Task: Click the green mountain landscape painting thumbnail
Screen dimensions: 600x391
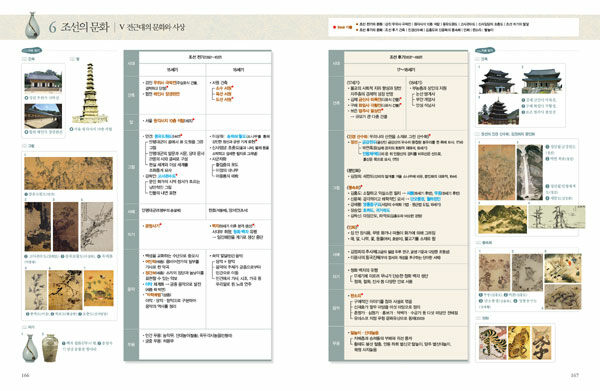Action: coord(502,220)
